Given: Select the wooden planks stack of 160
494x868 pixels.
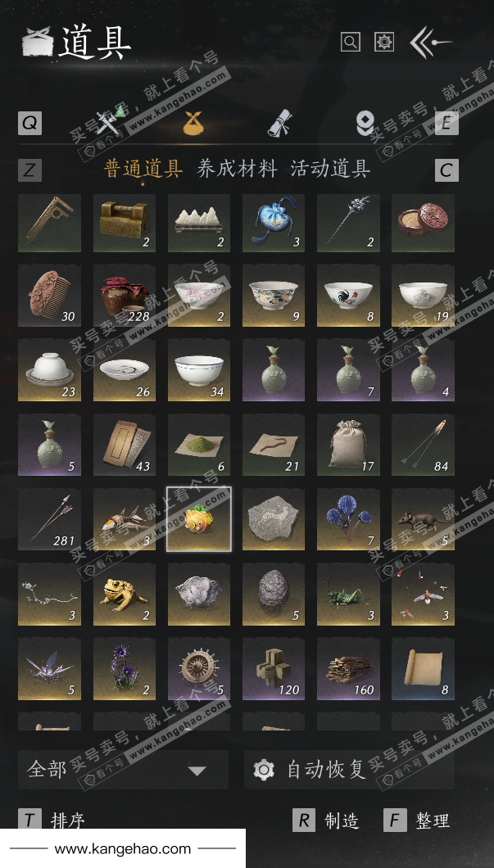Looking at the screenshot, I should click(348, 669).
